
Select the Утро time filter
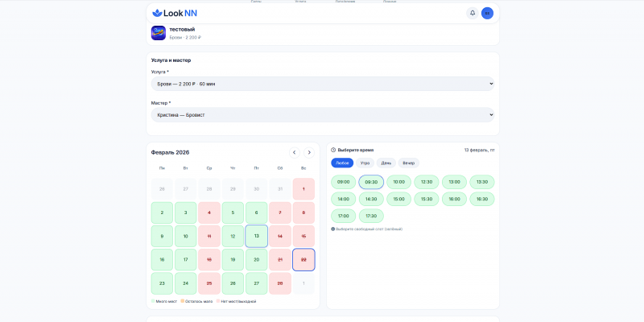pyautogui.click(x=365, y=163)
